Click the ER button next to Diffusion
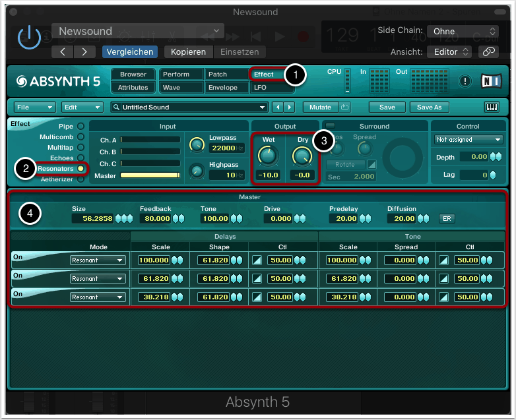This screenshot has width=516, height=420. [x=447, y=218]
